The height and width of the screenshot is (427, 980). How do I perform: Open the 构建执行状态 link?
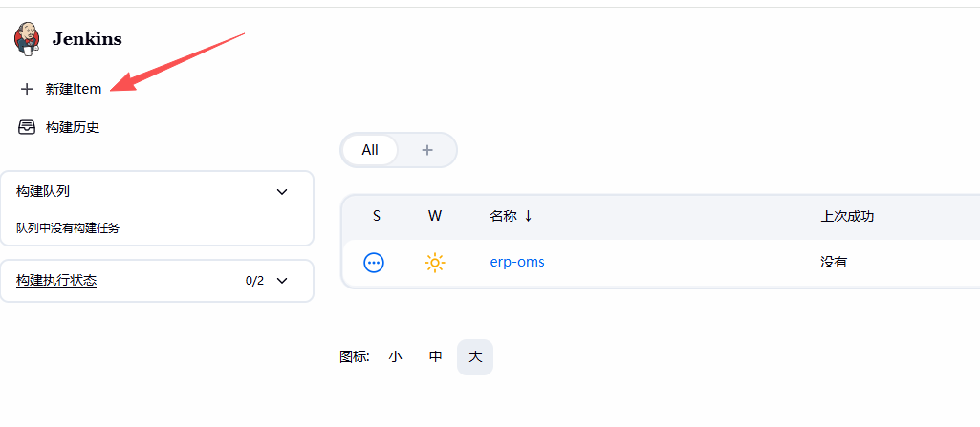tap(56, 280)
